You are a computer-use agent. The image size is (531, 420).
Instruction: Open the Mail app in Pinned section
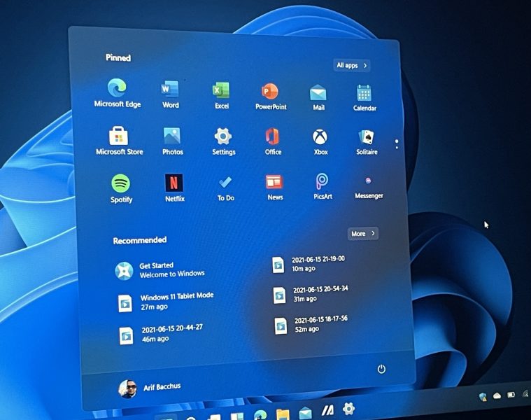click(x=318, y=97)
